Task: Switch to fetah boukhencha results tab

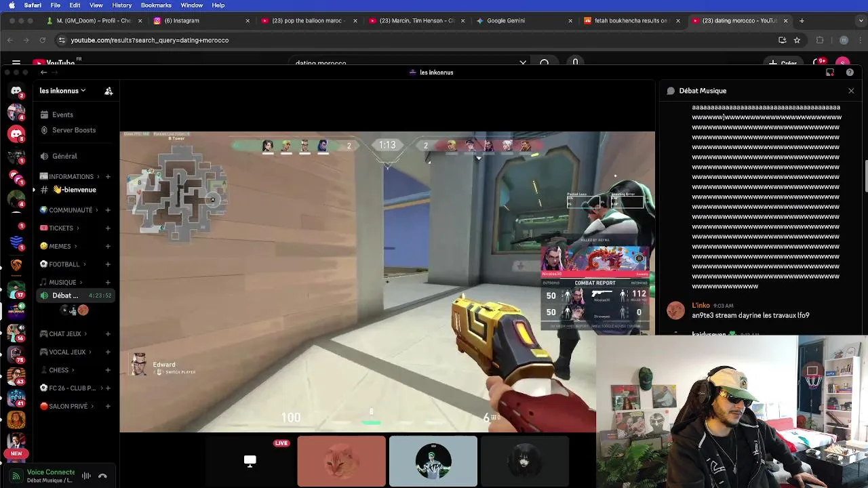Action: coord(631,21)
